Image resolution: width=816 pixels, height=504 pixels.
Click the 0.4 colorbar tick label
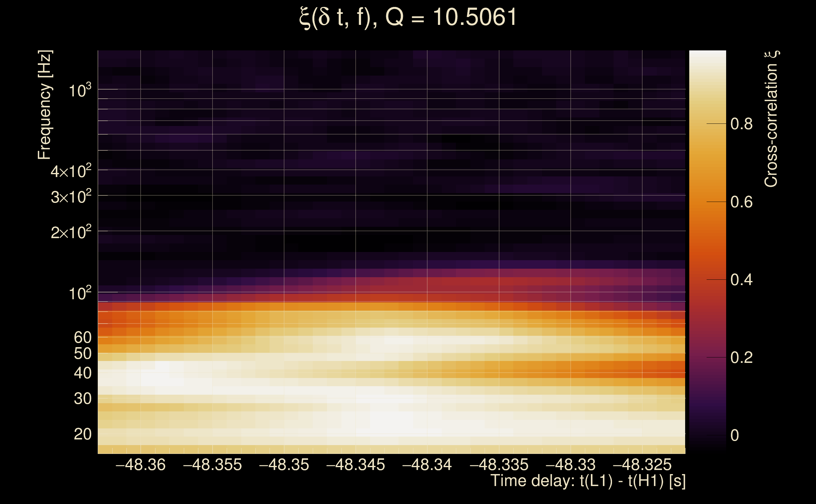point(741,280)
